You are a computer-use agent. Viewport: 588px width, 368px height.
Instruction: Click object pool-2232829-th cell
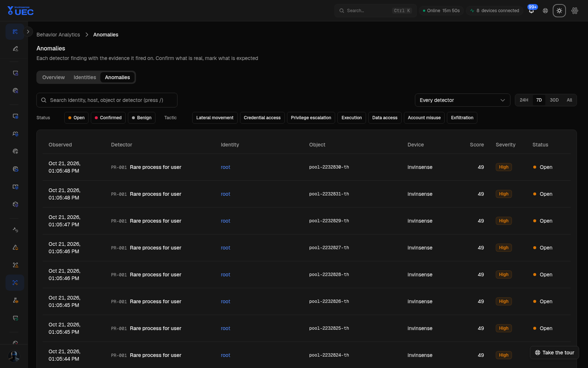[x=329, y=221]
